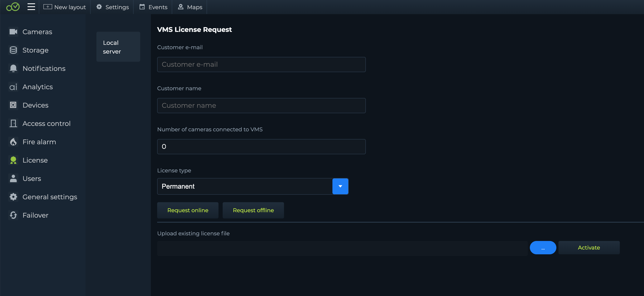The height and width of the screenshot is (296, 644).
Task: Select the Analytics ai icon
Action: pos(13,87)
